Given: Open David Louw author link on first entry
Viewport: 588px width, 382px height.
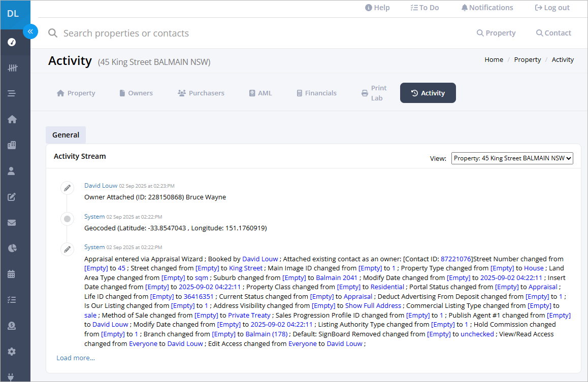Looking at the screenshot, I should click(101, 185).
